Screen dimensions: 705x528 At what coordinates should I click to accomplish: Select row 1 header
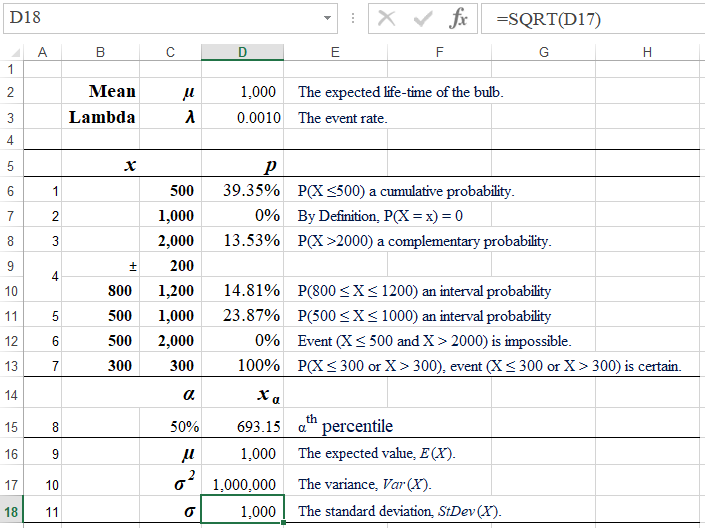[11, 70]
